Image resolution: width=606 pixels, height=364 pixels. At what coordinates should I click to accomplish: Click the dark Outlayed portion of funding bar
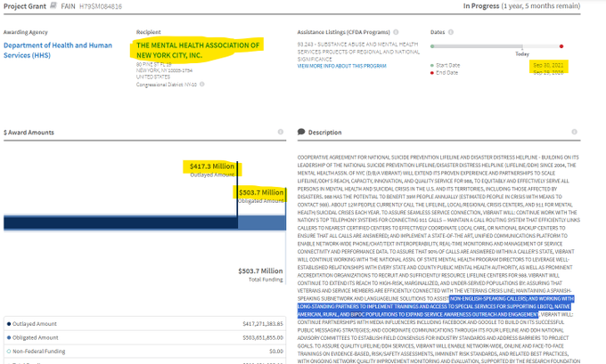[116, 222]
